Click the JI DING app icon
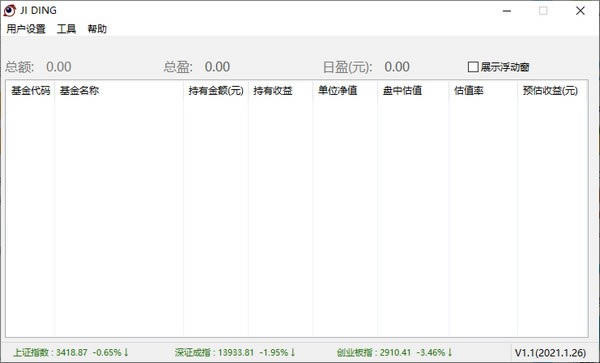 pos(9,11)
